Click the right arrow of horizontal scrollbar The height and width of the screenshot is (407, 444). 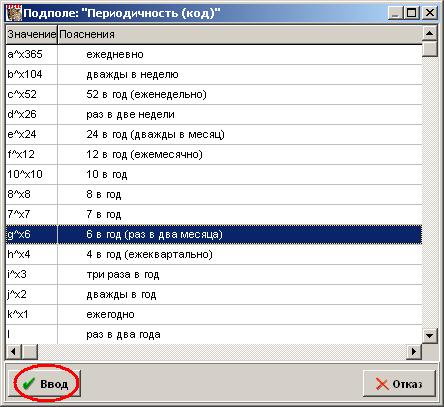pos(414,351)
